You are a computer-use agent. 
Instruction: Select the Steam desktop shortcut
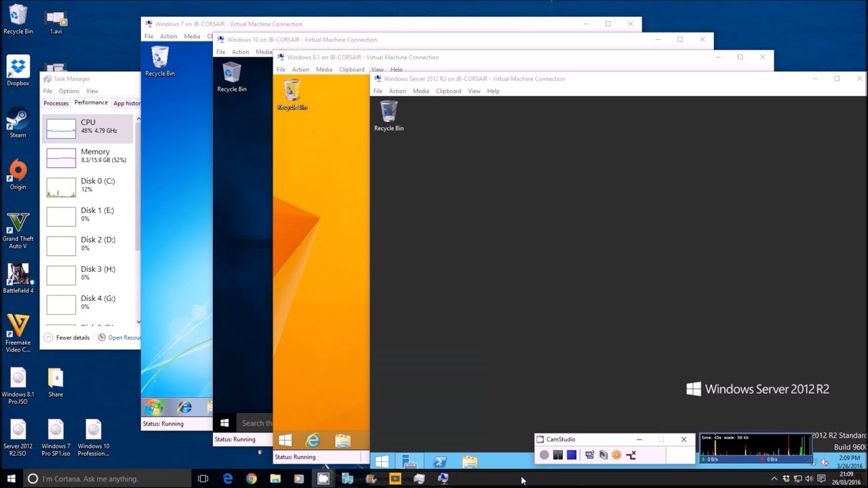pyautogui.click(x=18, y=123)
